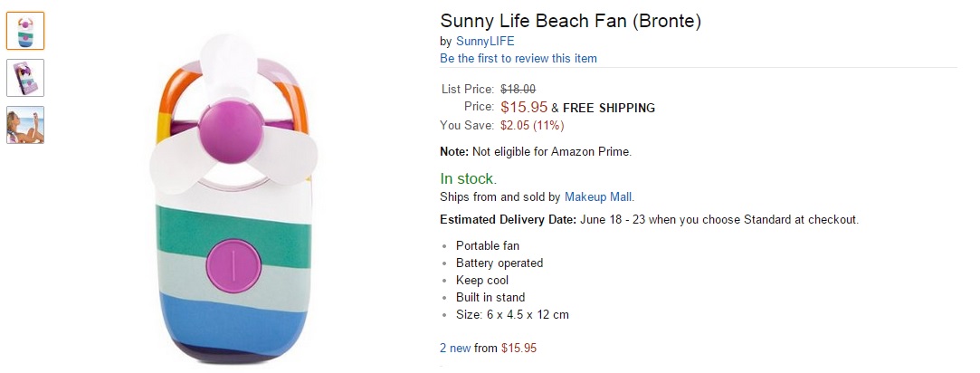Click the 'Built in stand' bullet point
The height and width of the screenshot is (373, 980).
point(490,297)
